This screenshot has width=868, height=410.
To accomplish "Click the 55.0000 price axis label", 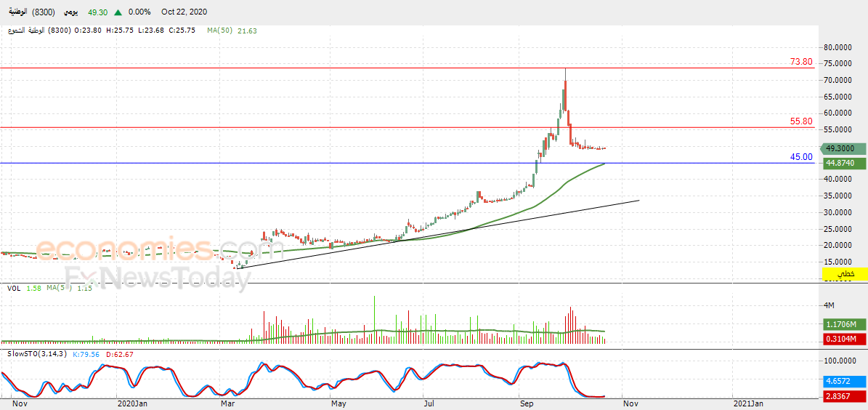I will pos(839,129).
